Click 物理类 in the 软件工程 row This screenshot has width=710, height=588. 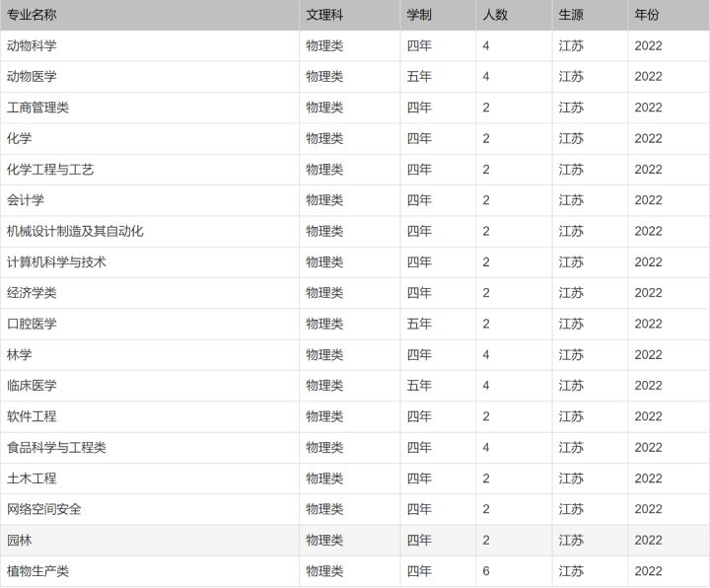pyautogui.click(x=324, y=416)
